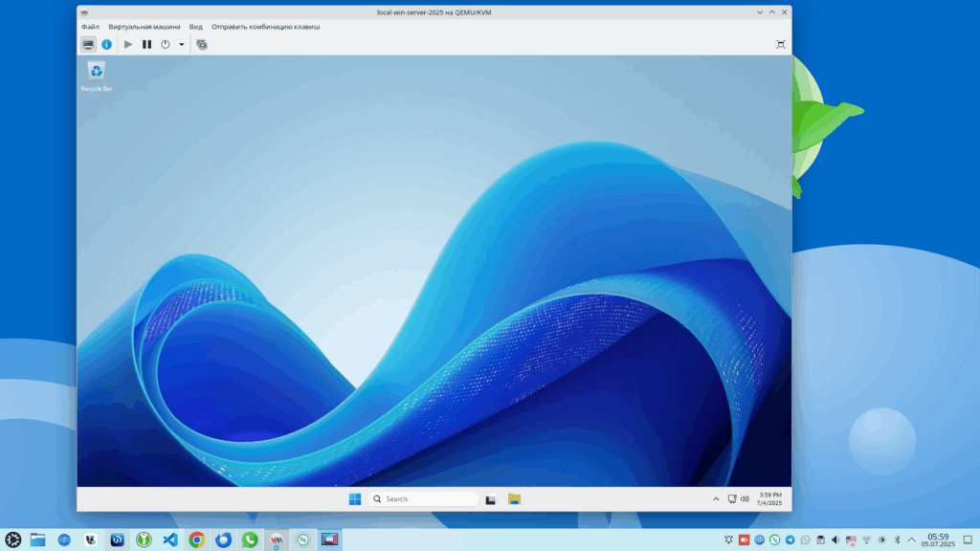
Task: Shut down VM using power icon
Action: tap(165, 44)
